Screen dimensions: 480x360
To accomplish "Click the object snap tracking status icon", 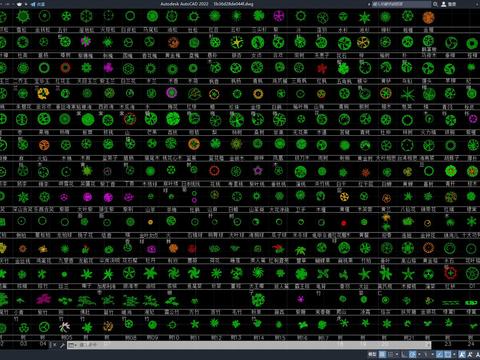I will [439, 354].
